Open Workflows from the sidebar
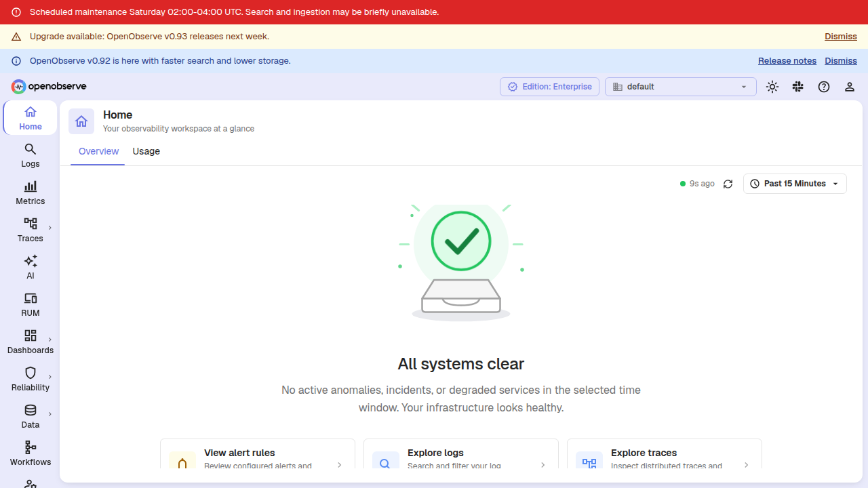 point(31,453)
